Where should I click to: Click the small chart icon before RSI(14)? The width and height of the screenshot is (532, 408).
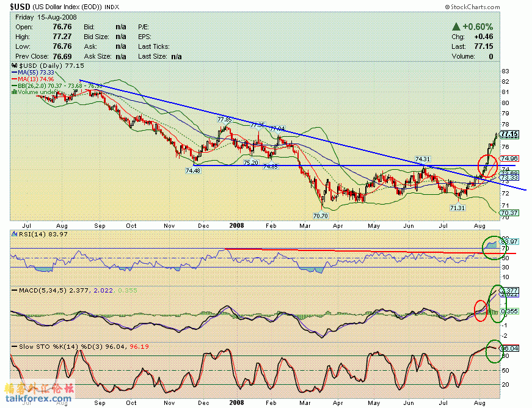[15, 234]
